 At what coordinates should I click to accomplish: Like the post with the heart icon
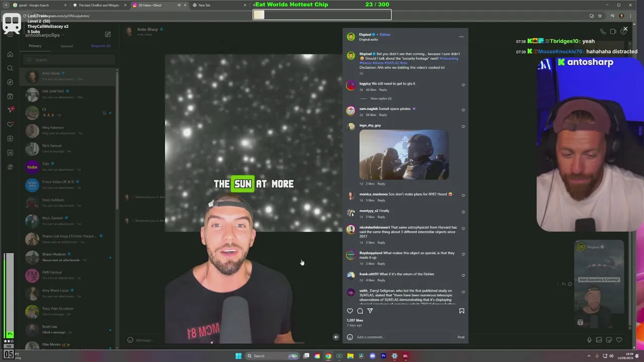click(x=350, y=311)
